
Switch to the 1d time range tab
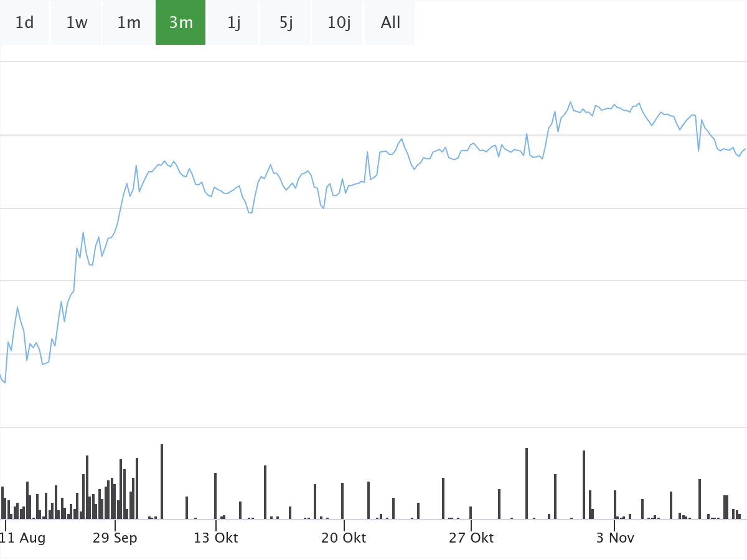24,23
